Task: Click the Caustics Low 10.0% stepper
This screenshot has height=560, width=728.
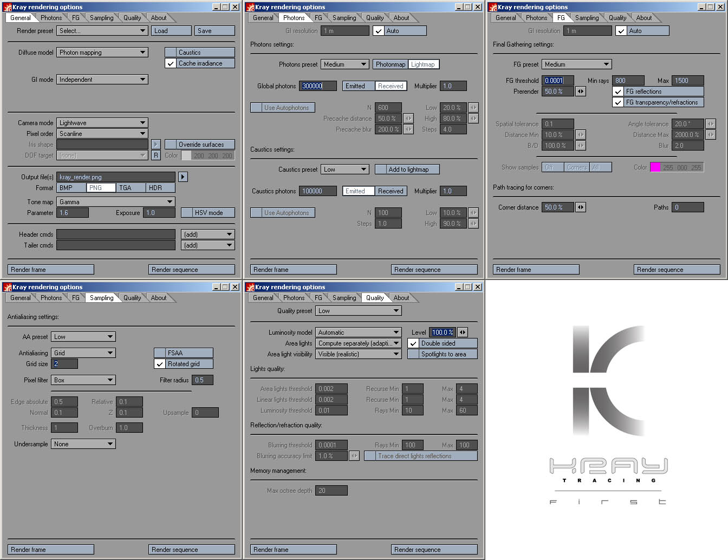Action: [x=473, y=212]
